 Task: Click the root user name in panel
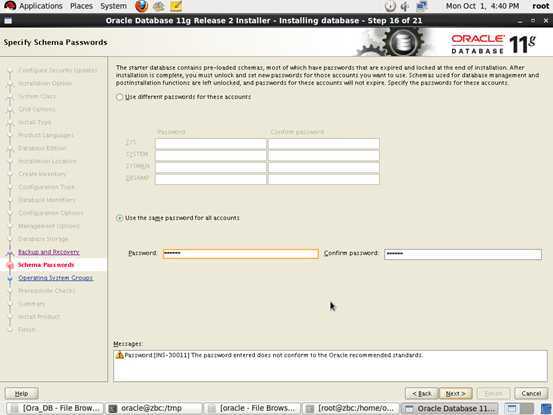pyautogui.click(x=541, y=6)
